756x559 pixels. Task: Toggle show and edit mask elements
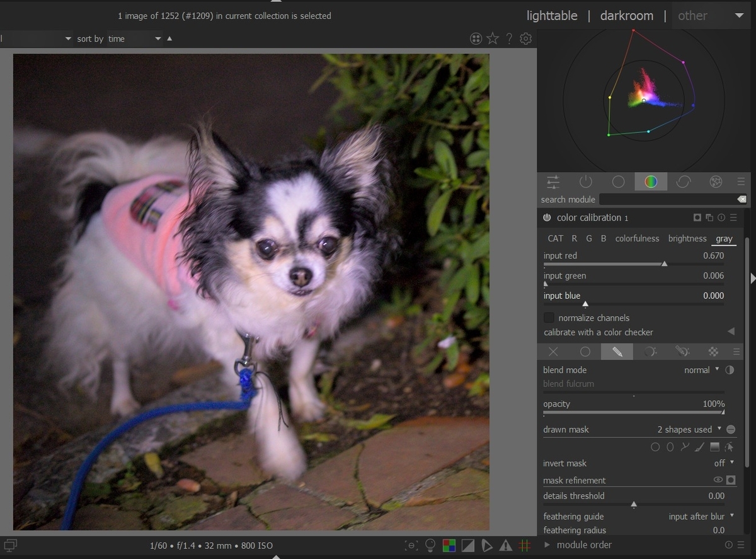click(x=730, y=447)
